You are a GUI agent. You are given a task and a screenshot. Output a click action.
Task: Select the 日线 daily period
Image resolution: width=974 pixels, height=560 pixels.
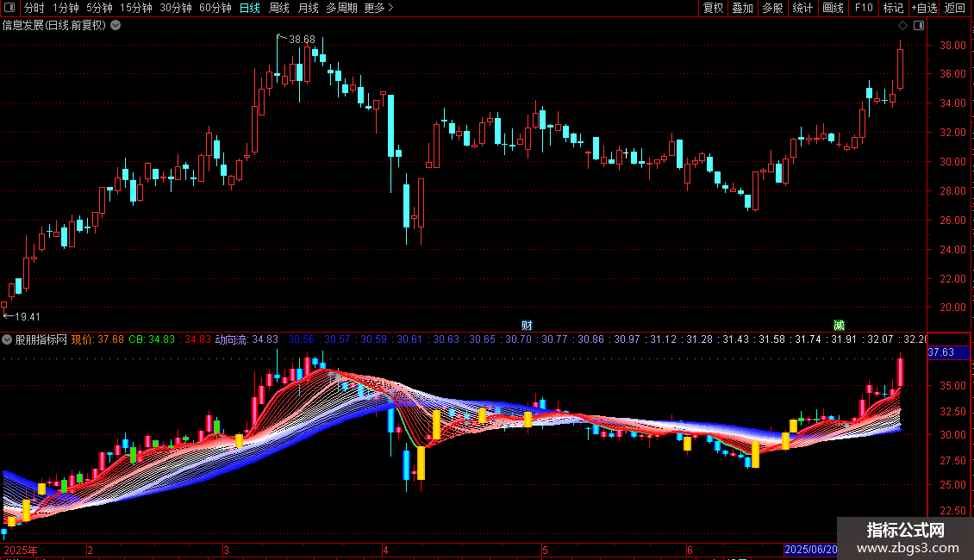pos(250,8)
